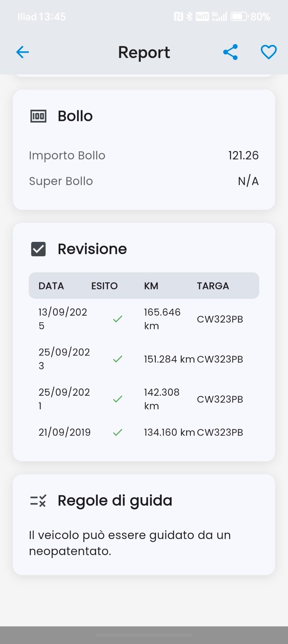Tap the green check for 21/09/2019 inspection
Image resolution: width=288 pixels, height=644 pixels.
coord(117,432)
